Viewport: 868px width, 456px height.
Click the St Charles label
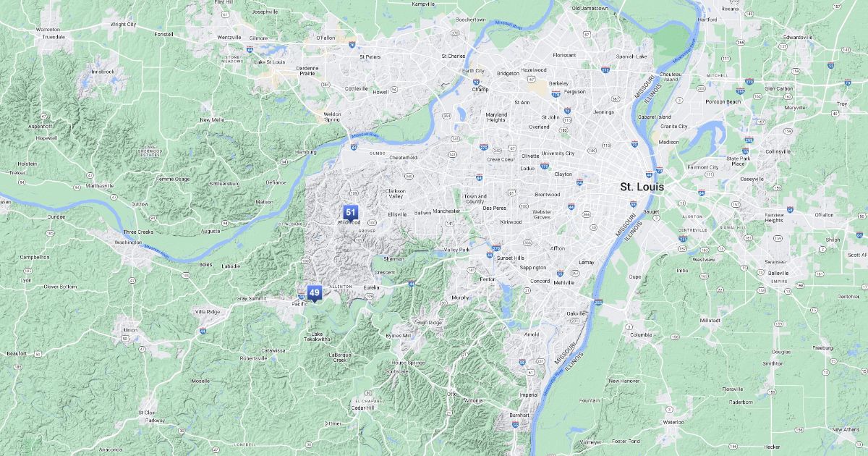[454, 56]
